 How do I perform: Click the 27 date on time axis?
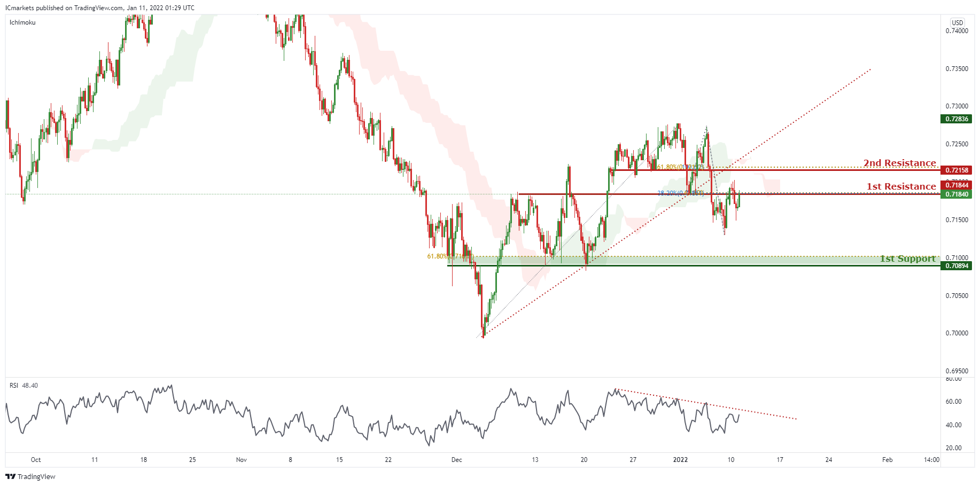pos(633,460)
